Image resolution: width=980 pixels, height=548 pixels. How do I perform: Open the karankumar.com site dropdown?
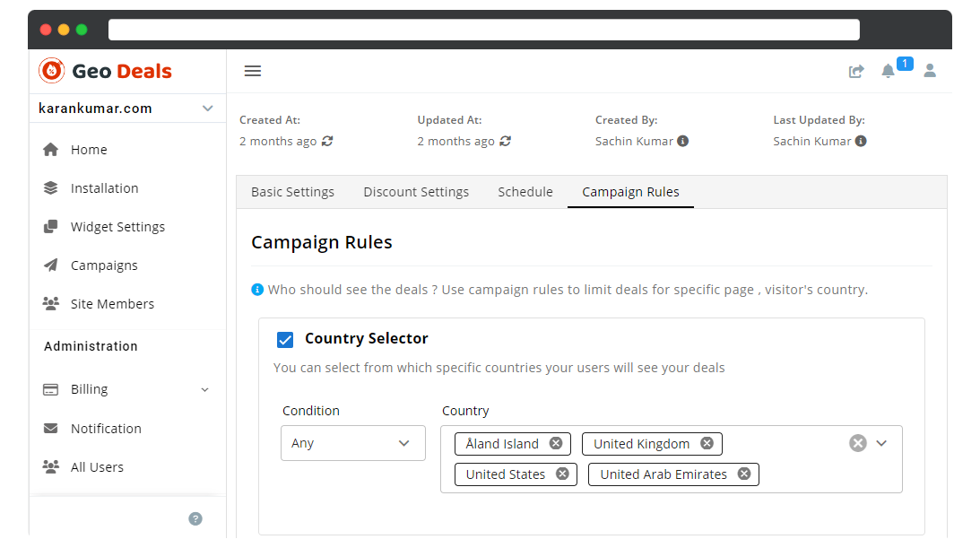[127, 109]
